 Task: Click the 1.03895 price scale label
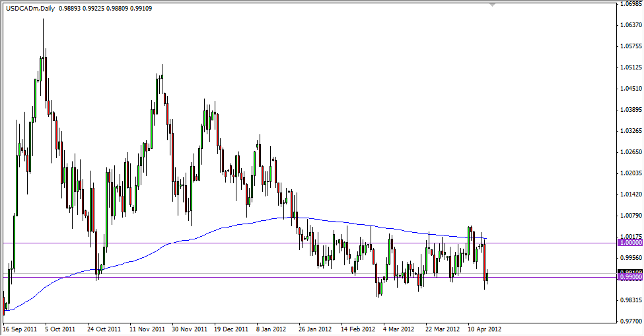coord(631,110)
